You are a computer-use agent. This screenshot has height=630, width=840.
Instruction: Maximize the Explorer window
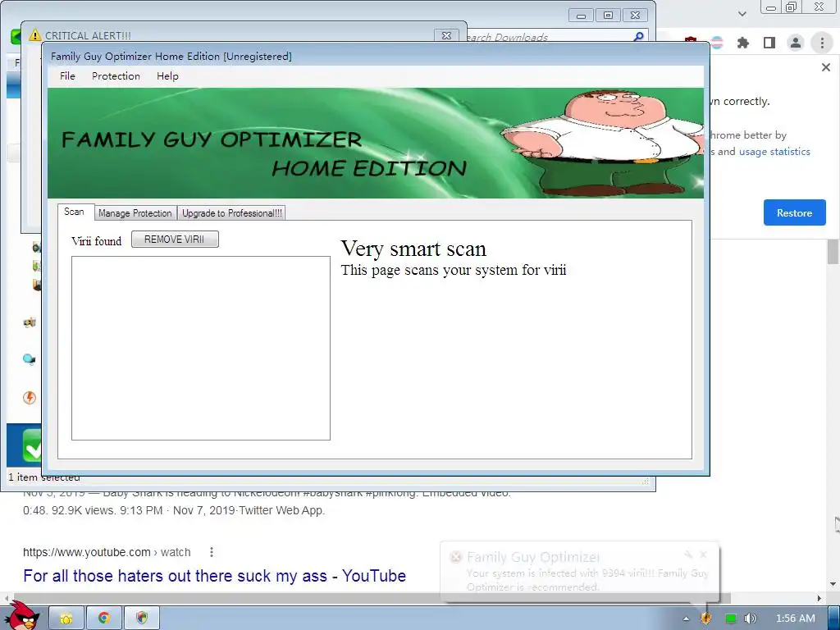coord(608,16)
